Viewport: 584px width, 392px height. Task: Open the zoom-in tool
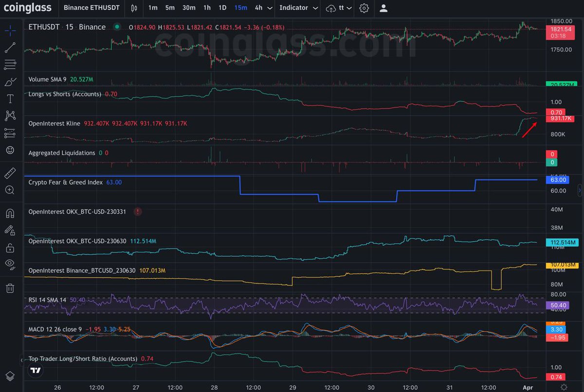(10, 190)
